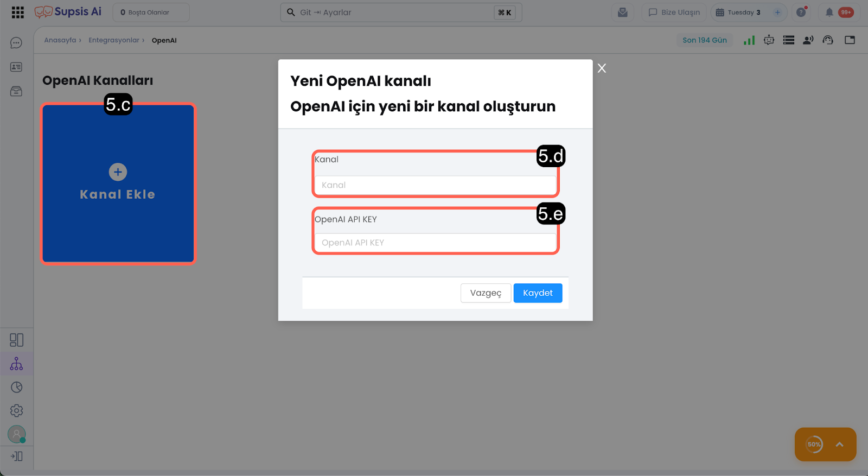The image size is (868, 476).
Task: Click the chatbot robot icon
Action: (769, 40)
